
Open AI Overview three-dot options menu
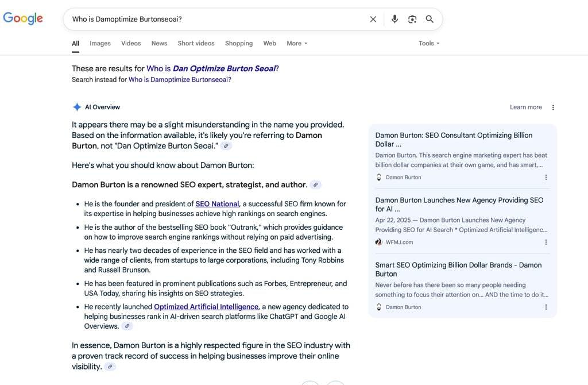(553, 107)
